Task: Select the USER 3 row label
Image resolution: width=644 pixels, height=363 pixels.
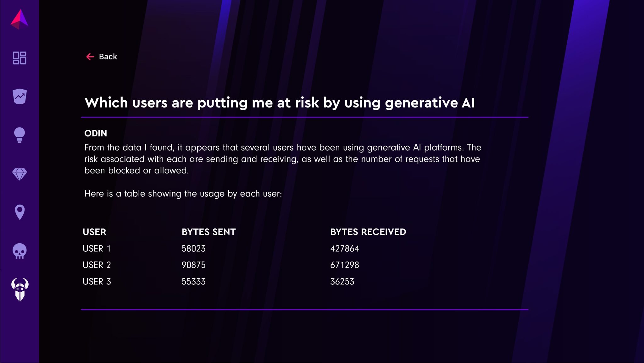Action: tap(97, 282)
